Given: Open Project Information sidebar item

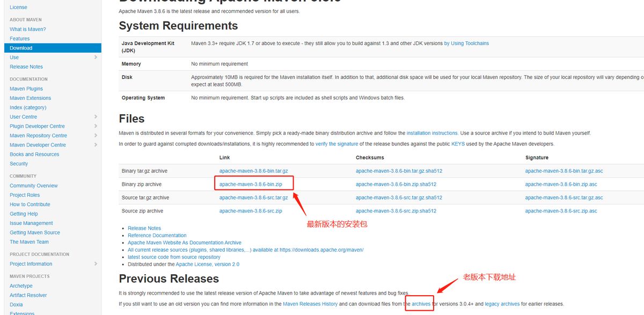Looking at the screenshot, I should (x=31, y=264).
